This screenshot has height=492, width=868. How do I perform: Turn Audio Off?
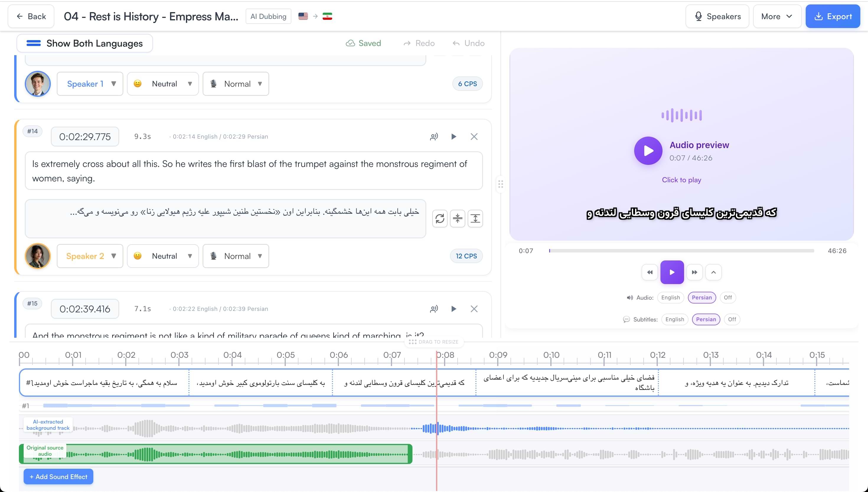(x=728, y=298)
